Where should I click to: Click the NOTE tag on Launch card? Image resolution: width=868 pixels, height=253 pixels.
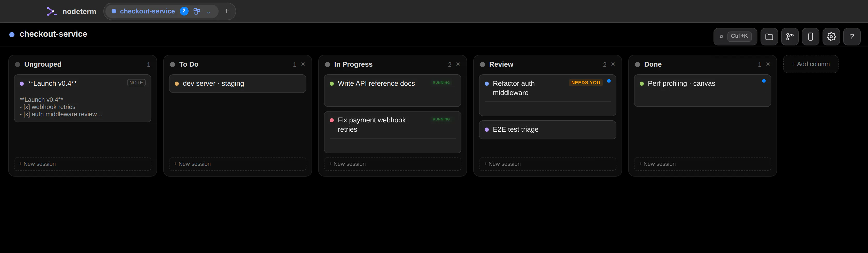[136, 83]
